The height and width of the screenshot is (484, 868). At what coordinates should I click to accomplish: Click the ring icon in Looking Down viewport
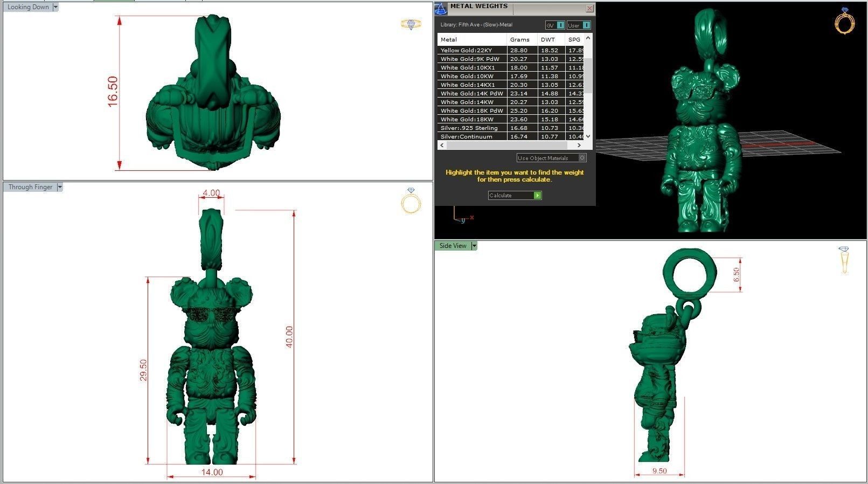point(411,24)
